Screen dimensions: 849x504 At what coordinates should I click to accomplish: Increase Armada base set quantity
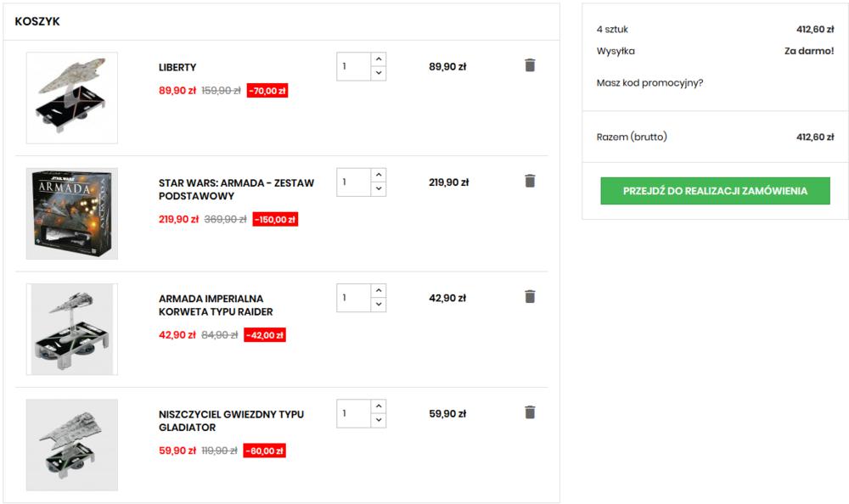click(x=379, y=176)
